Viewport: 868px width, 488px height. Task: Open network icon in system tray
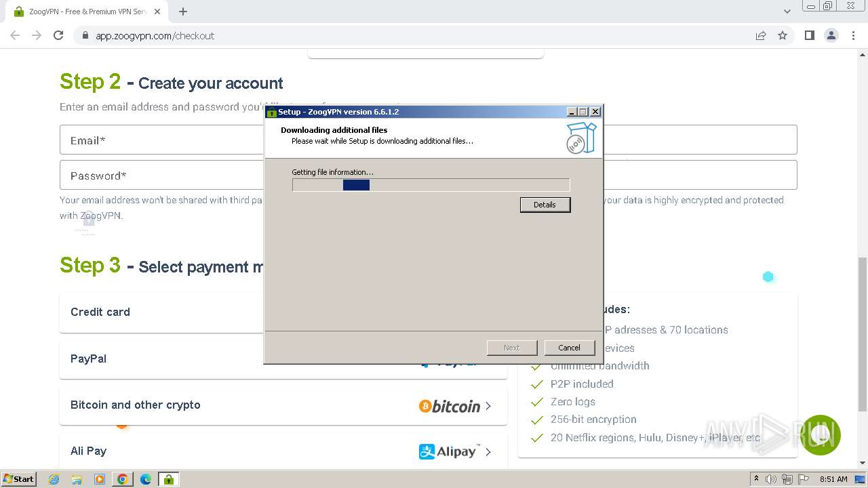(787, 479)
